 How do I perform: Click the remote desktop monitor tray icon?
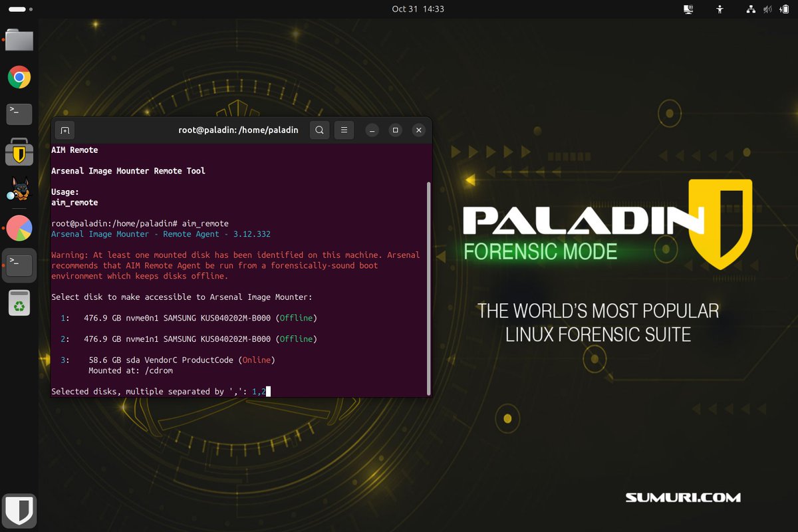(688, 9)
